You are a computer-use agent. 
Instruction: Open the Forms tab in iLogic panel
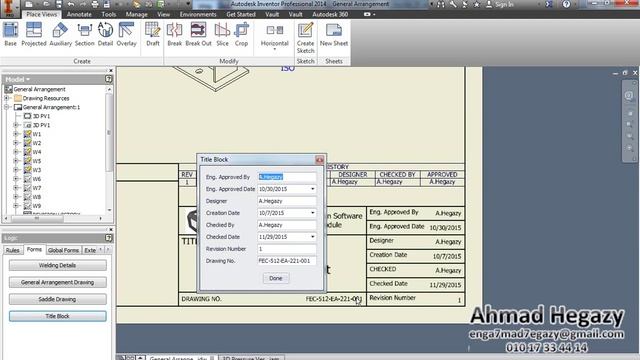pos(34,249)
